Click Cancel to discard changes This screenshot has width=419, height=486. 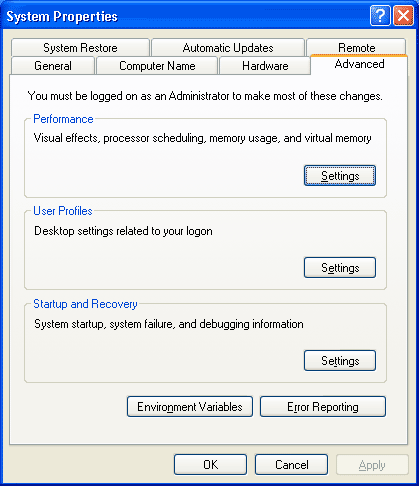coord(291,464)
